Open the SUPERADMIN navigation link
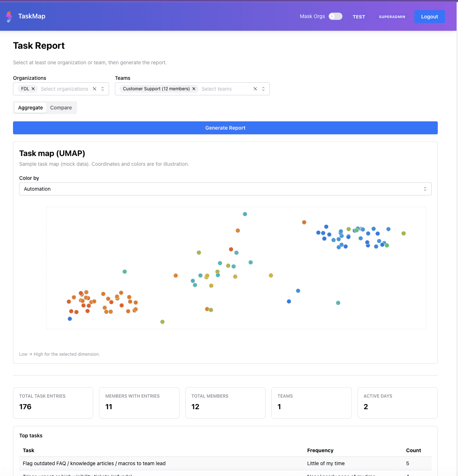The height and width of the screenshot is (476, 458). click(x=392, y=17)
